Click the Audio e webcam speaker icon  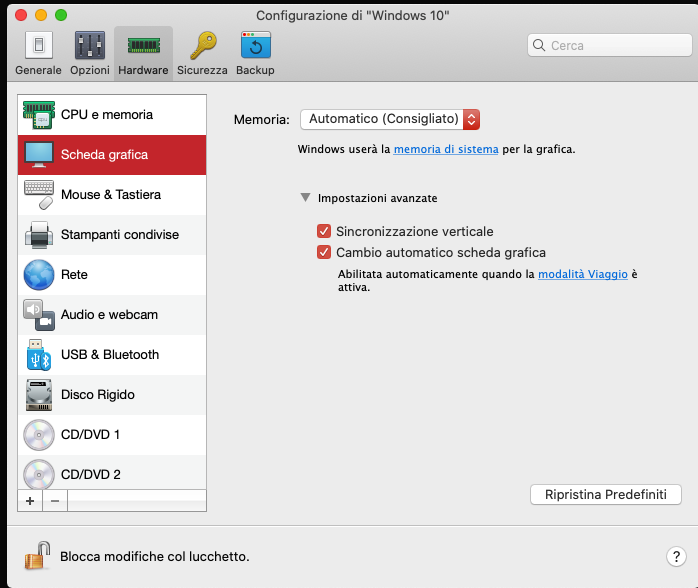(39, 315)
